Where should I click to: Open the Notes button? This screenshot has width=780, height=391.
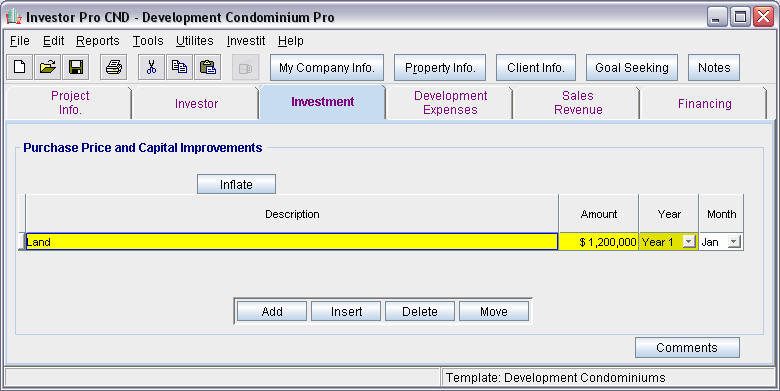pyautogui.click(x=714, y=68)
